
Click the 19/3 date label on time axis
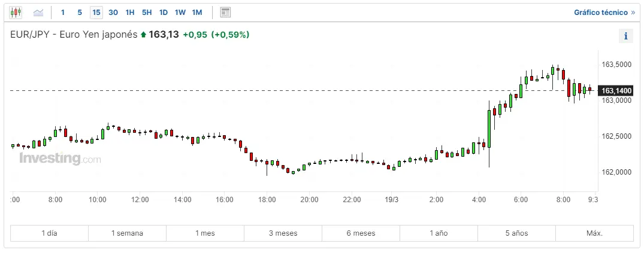pyautogui.click(x=391, y=200)
